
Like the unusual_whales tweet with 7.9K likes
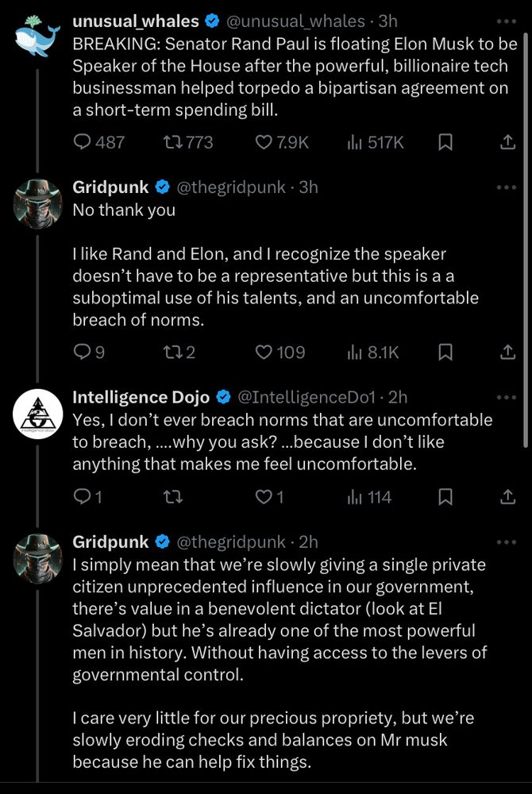coord(281,142)
